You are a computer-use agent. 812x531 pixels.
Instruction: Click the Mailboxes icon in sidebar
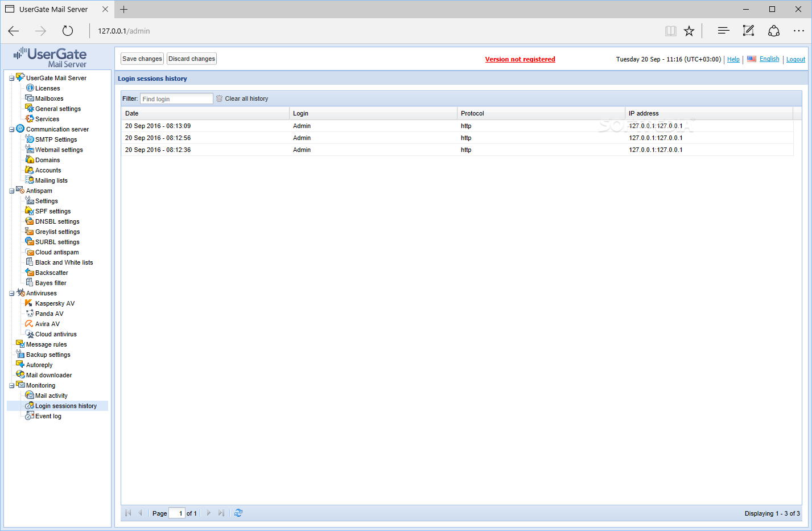[30, 98]
